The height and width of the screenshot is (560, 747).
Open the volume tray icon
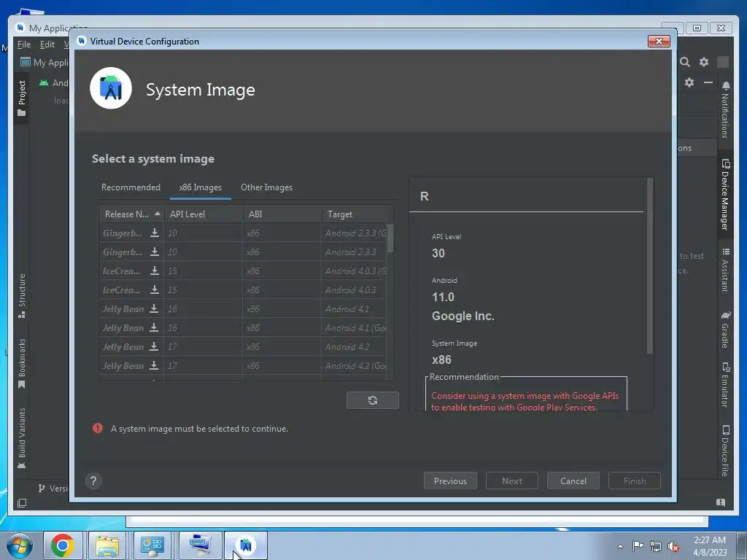tap(673, 547)
